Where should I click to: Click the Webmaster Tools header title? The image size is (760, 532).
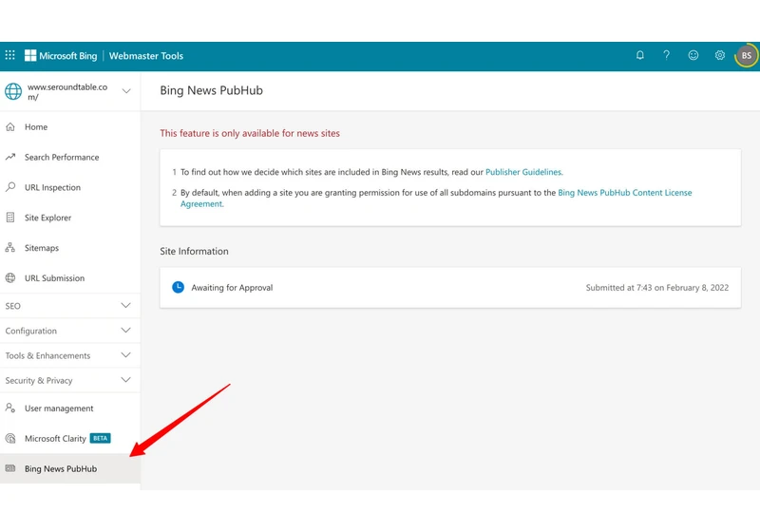[x=146, y=56]
